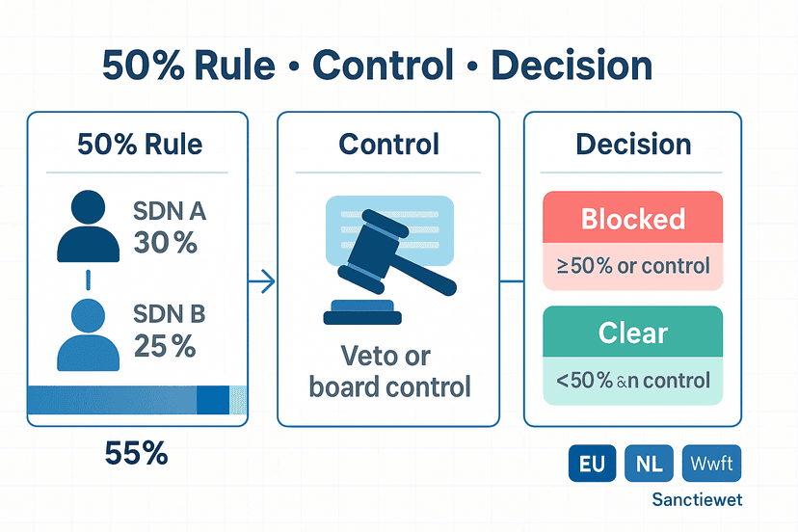798x532 pixels.
Task: Open the Sanctiewet link
Action: pyautogui.click(x=697, y=499)
